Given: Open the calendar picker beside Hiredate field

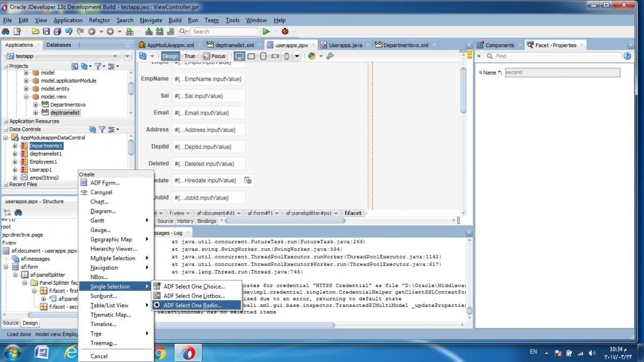Looking at the screenshot, I should pyautogui.click(x=247, y=180).
